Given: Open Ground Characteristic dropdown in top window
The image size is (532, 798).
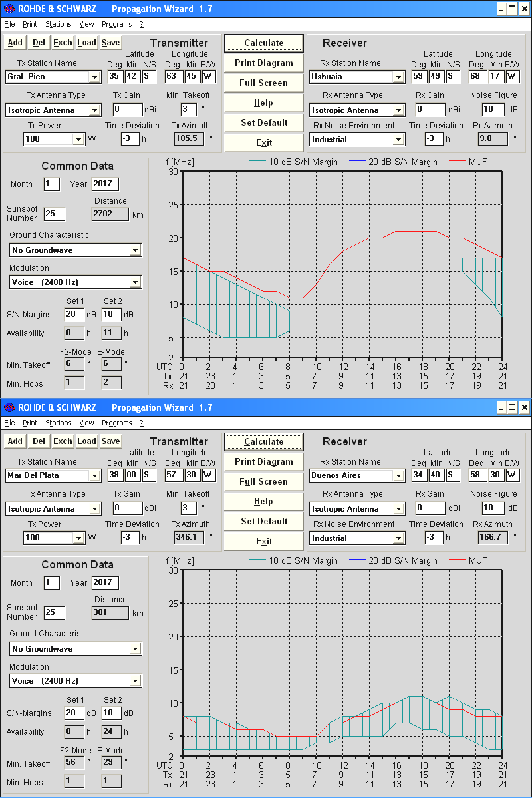Looking at the screenshot, I should pyautogui.click(x=135, y=250).
